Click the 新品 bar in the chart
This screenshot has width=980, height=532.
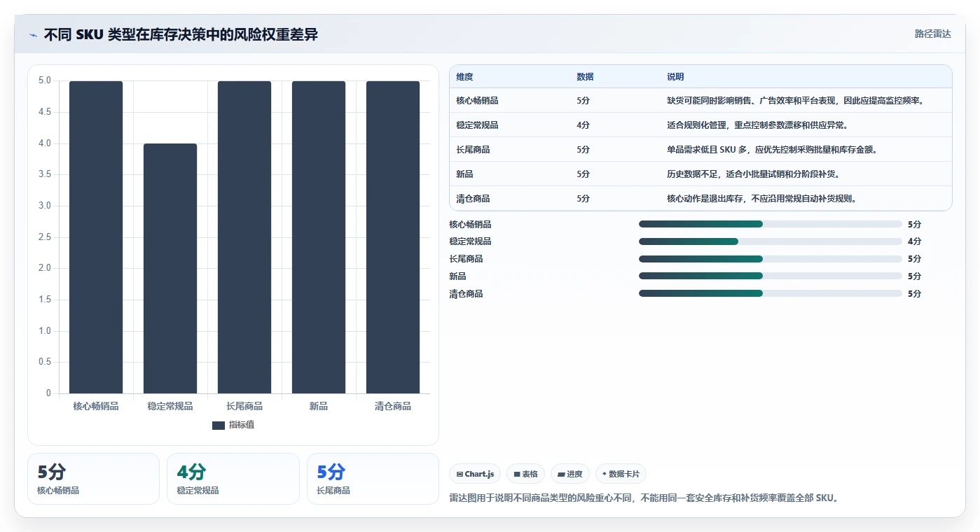tap(319, 237)
